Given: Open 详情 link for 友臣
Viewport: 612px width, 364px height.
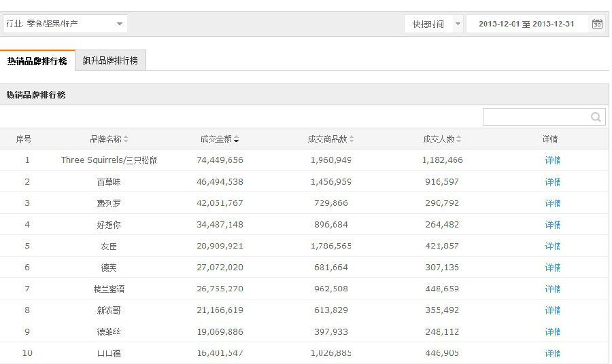Looking at the screenshot, I should (x=553, y=247).
